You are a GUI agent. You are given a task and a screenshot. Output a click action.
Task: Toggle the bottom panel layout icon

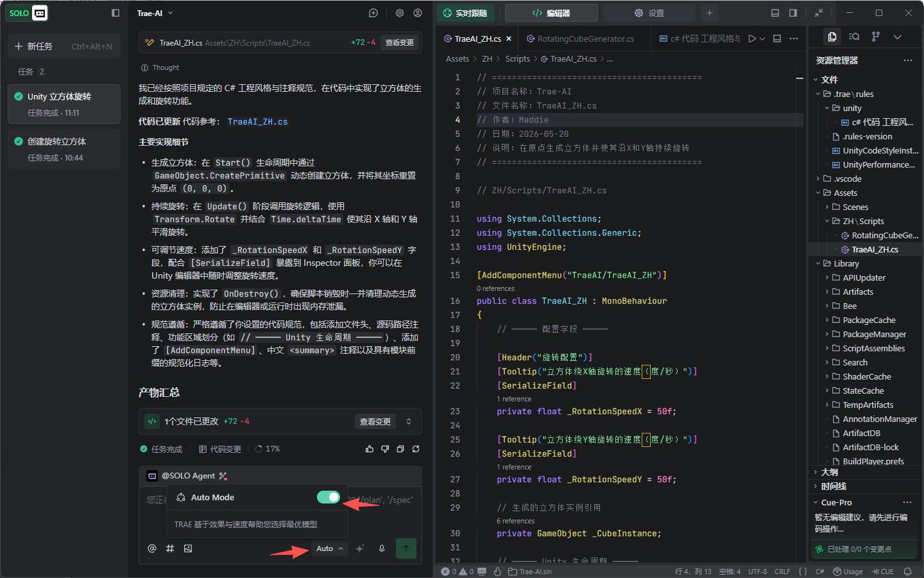775,13
